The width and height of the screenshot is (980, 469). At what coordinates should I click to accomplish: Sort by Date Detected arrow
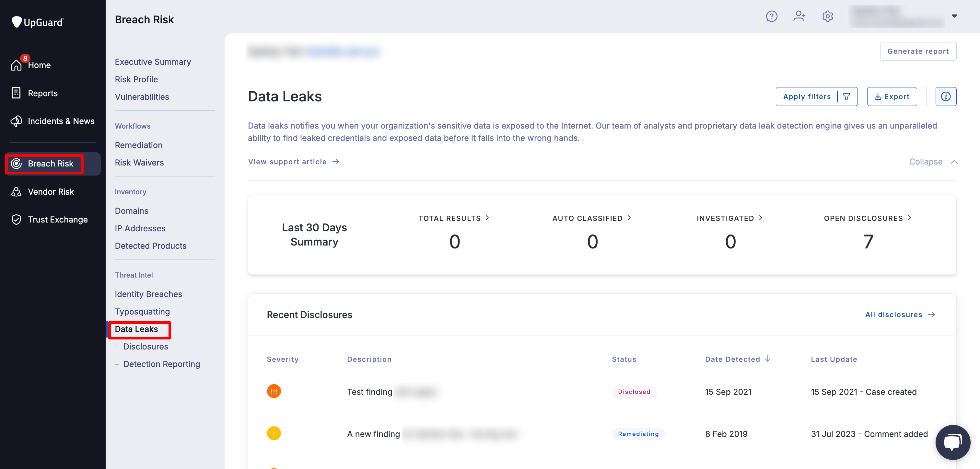point(767,359)
